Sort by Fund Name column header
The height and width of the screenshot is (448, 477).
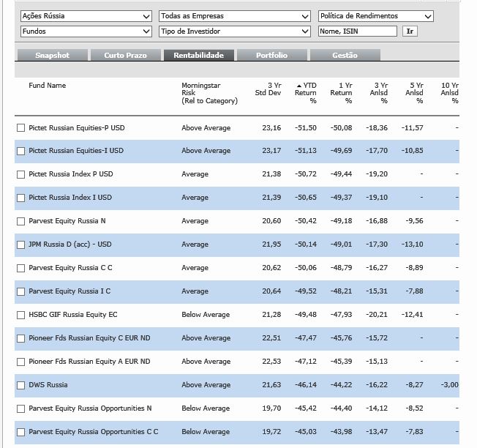[47, 86]
